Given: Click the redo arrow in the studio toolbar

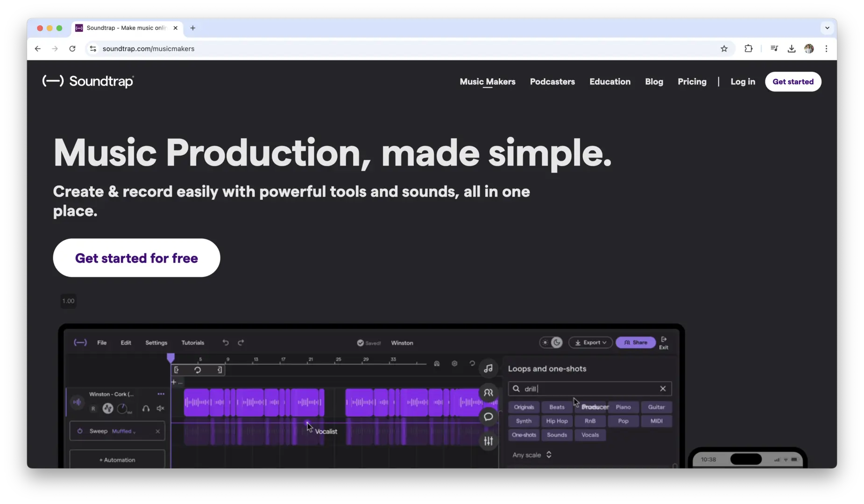Looking at the screenshot, I should pos(241,343).
